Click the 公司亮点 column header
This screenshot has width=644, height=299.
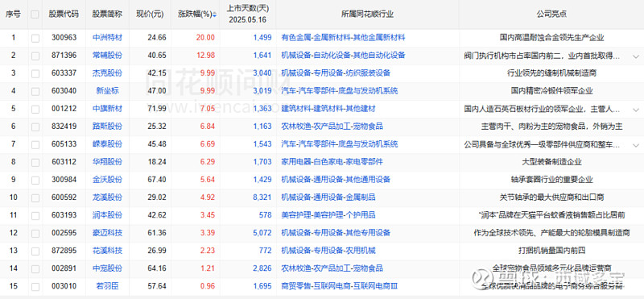click(551, 14)
